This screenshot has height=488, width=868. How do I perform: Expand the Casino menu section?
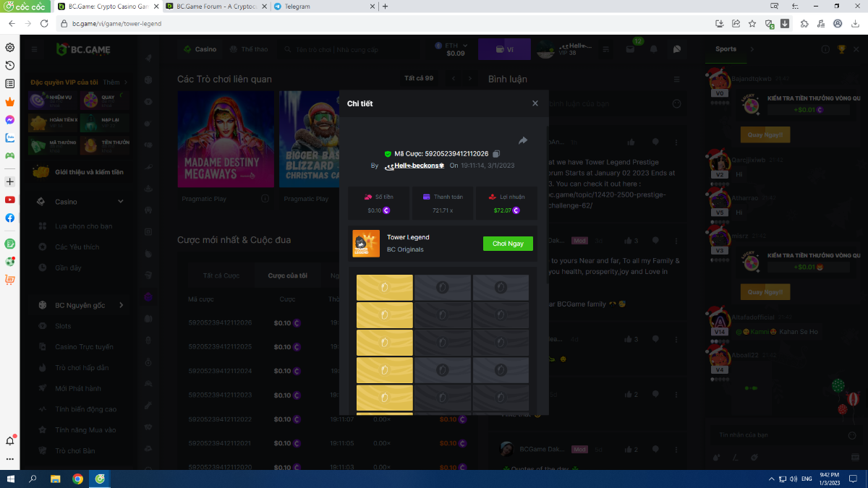pyautogui.click(x=120, y=202)
